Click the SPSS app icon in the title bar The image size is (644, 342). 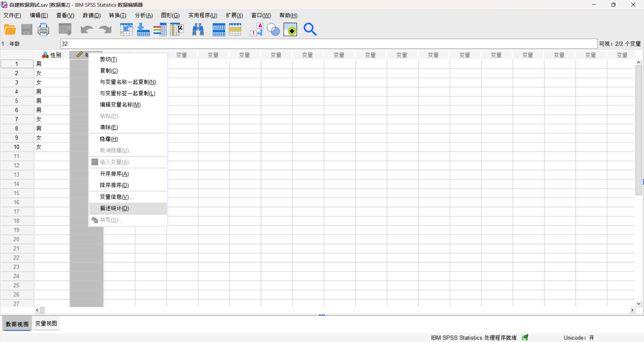point(4,5)
